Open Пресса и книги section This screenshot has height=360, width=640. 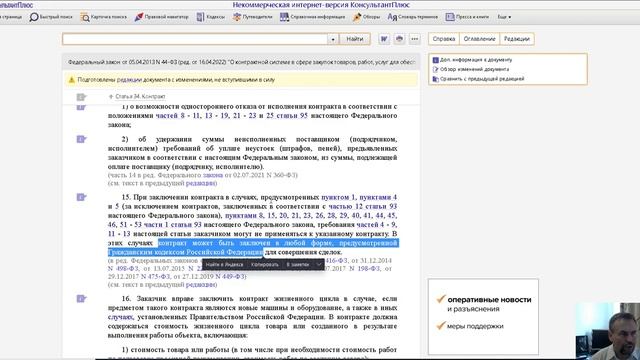[x=467, y=17]
